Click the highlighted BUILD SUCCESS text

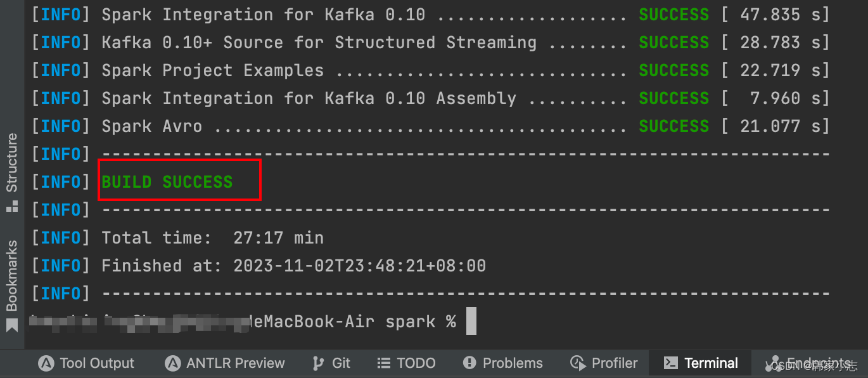point(168,181)
